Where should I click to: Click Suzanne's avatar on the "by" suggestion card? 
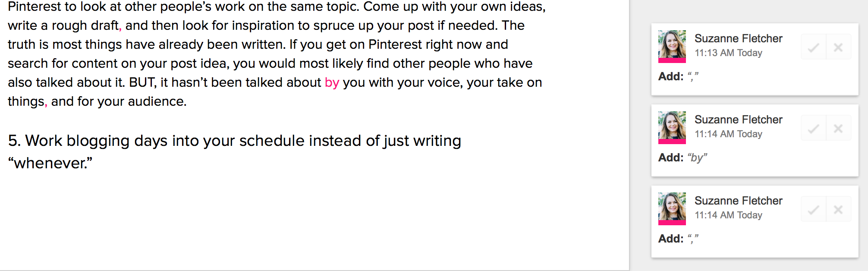coord(672,127)
